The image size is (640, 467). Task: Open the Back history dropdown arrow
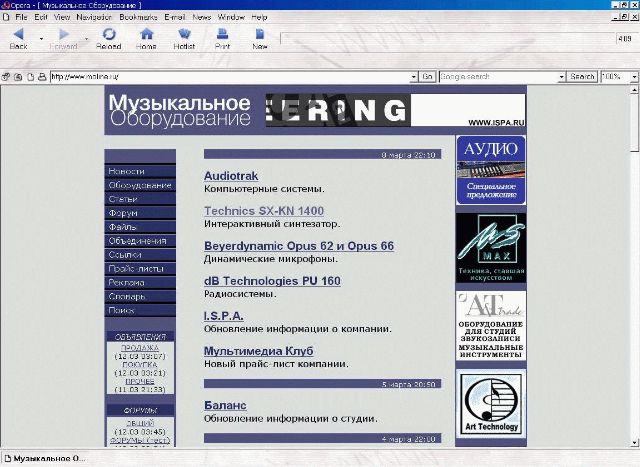[x=41, y=39]
